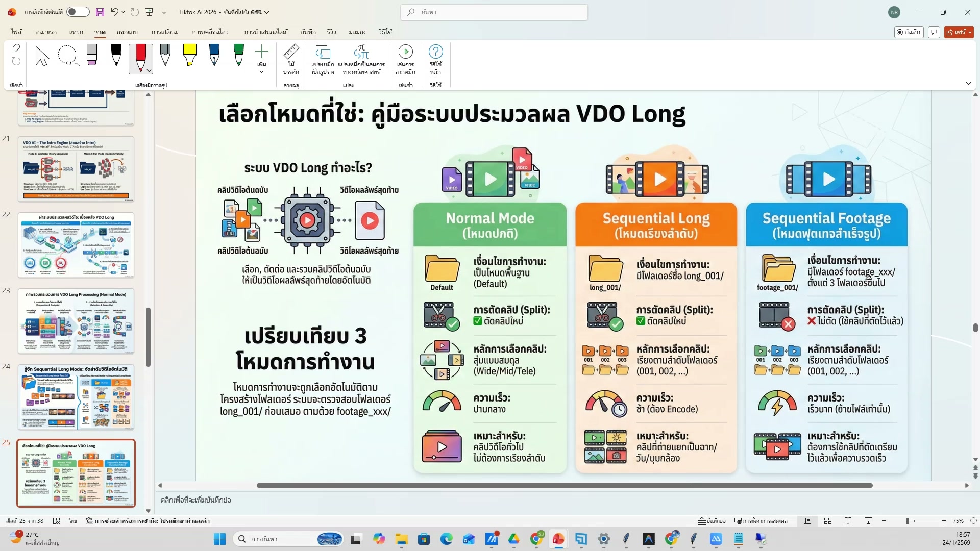980x551 pixels.
Task: Click Ink to Shape converter icon
Action: [x=323, y=52]
